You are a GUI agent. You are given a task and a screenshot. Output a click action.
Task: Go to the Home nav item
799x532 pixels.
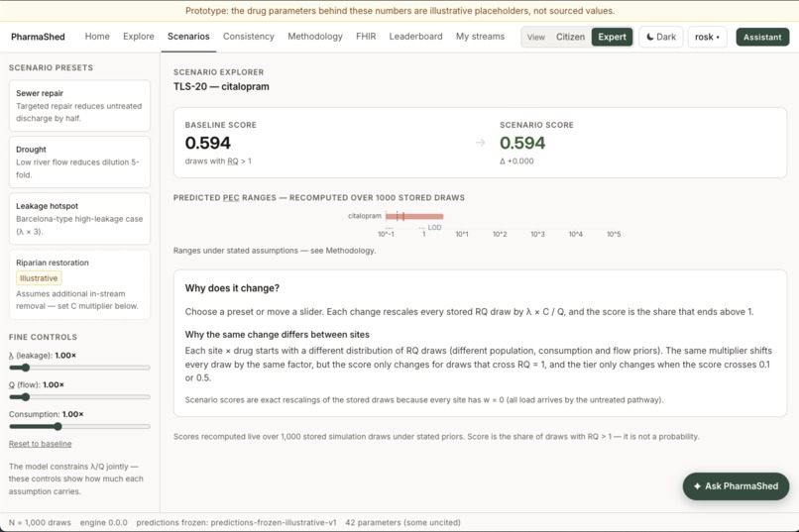(97, 36)
